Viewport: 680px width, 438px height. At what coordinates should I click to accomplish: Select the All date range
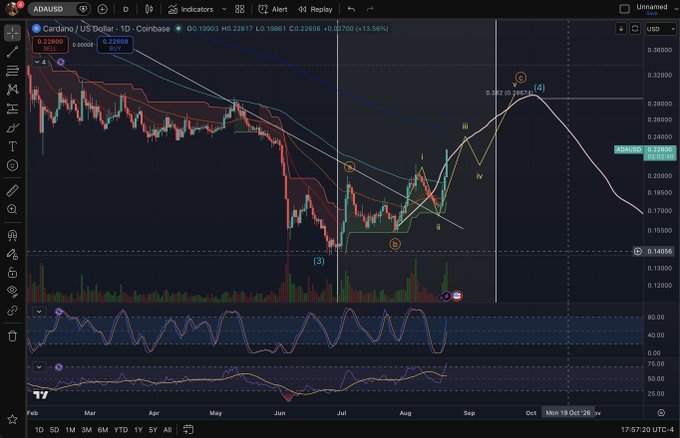167,430
